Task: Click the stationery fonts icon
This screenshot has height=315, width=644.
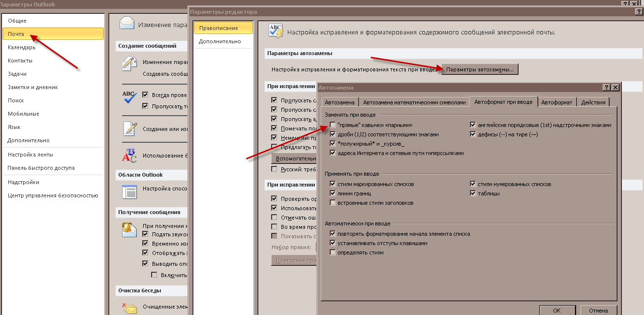Action: (x=129, y=155)
